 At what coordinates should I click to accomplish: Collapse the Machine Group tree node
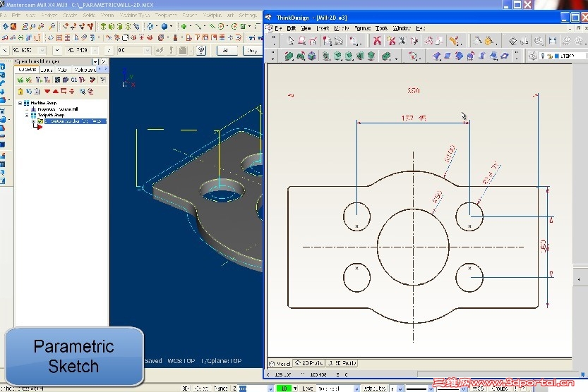20,103
